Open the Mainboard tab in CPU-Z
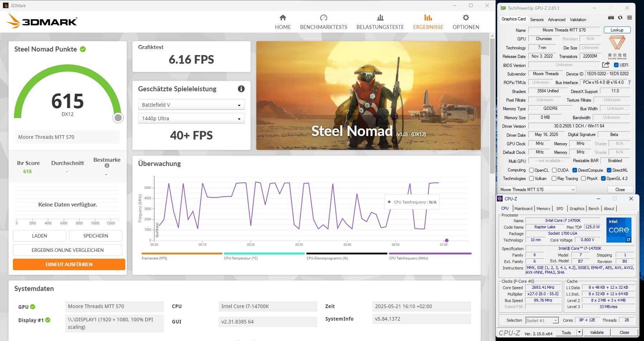The height and width of the screenshot is (341, 644). coord(523,209)
